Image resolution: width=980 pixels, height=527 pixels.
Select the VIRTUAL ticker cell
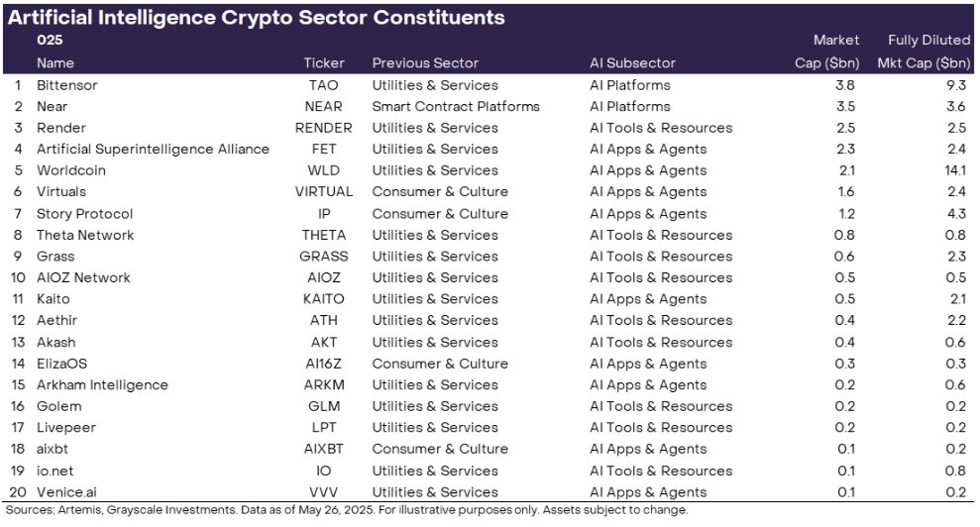(324, 192)
